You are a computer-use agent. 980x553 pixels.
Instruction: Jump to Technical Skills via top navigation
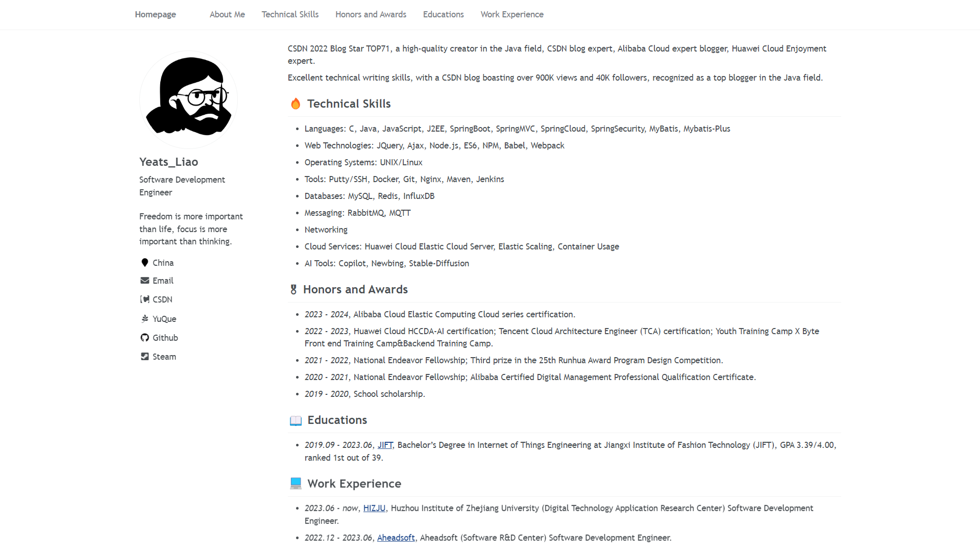290,14
